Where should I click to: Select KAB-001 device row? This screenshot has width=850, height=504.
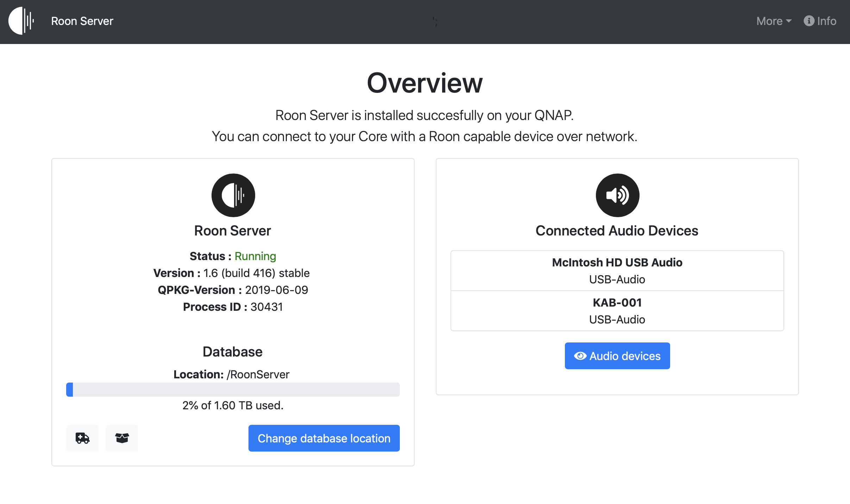pyautogui.click(x=617, y=311)
